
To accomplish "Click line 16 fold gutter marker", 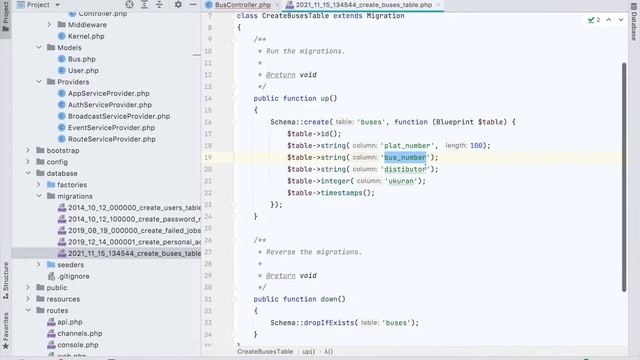I will pyautogui.click(x=234, y=122).
